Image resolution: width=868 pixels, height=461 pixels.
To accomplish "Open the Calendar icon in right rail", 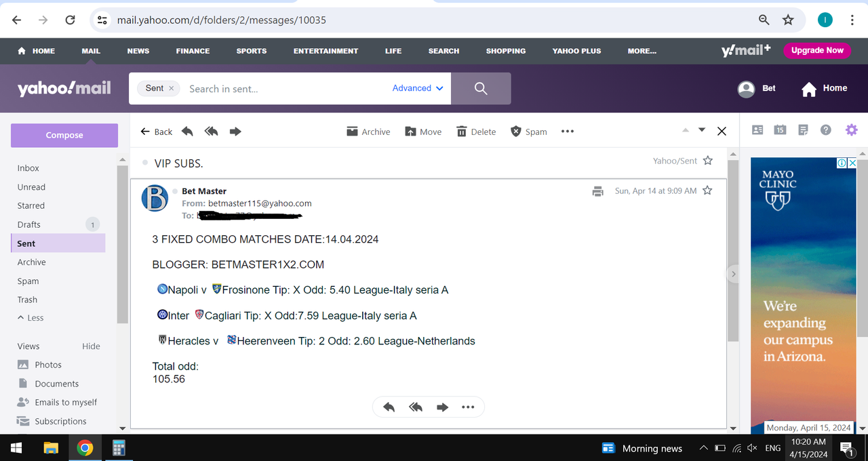I will (780, 130).
